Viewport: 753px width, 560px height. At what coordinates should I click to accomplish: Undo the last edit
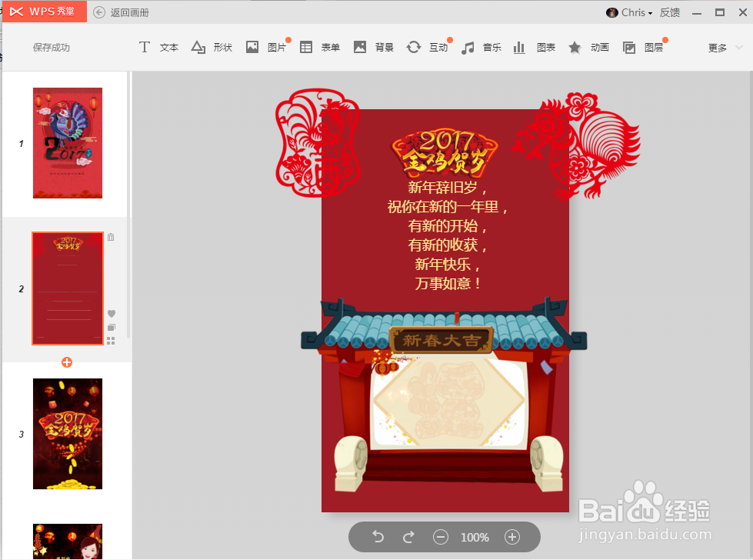[378, 537]
